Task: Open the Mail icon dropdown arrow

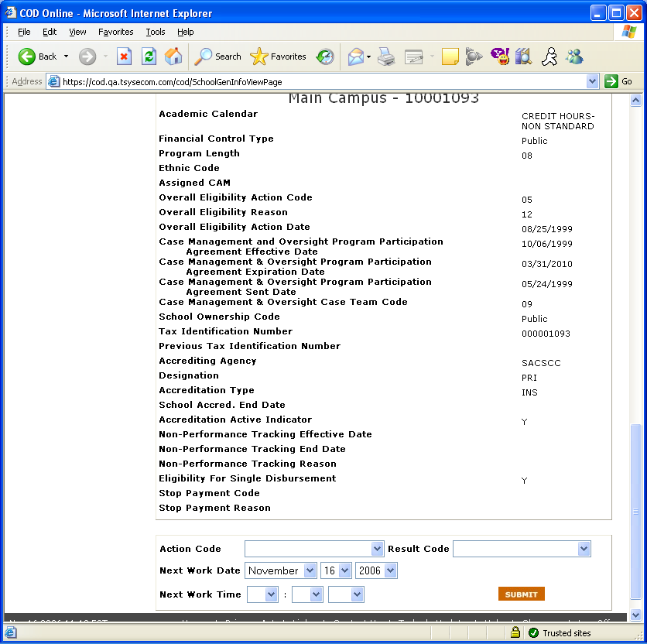Action: coord(368,57)
